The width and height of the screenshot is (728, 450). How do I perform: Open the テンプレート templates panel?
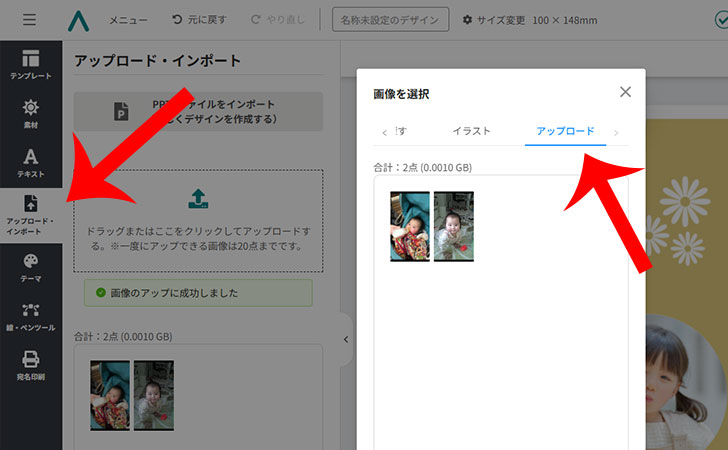pos(31,64)
